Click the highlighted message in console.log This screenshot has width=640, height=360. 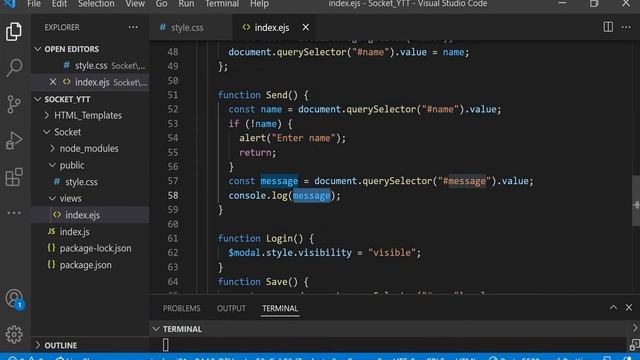point(311,196)
